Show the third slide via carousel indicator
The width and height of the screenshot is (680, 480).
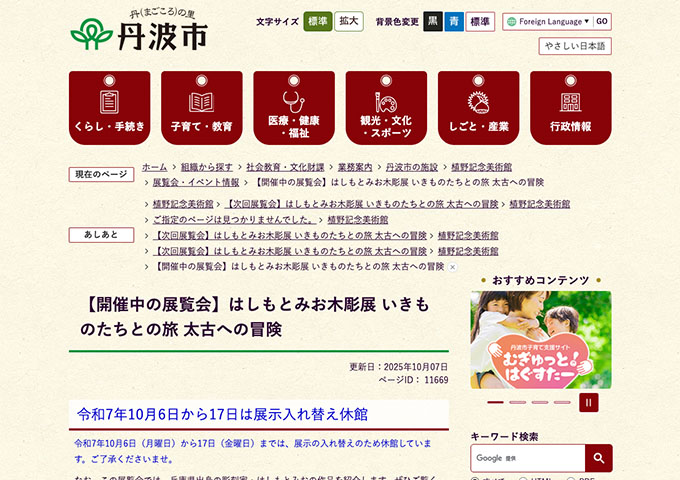click(x=540, y=402)
